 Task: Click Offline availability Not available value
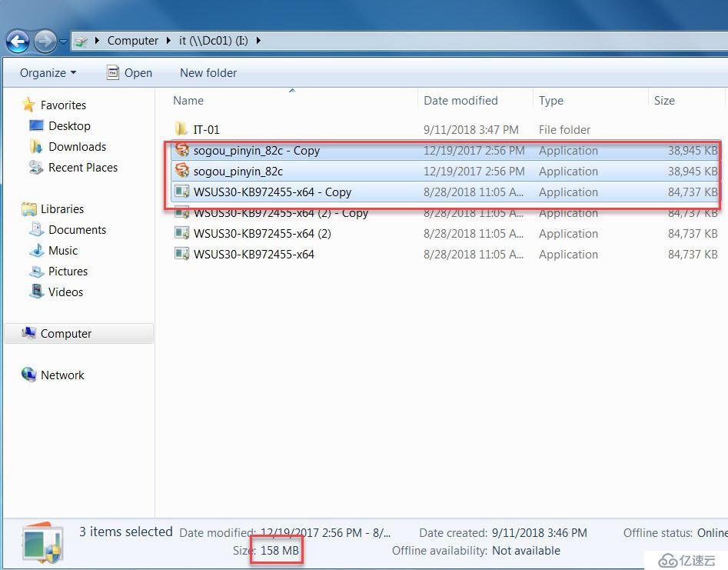point(526,551)
